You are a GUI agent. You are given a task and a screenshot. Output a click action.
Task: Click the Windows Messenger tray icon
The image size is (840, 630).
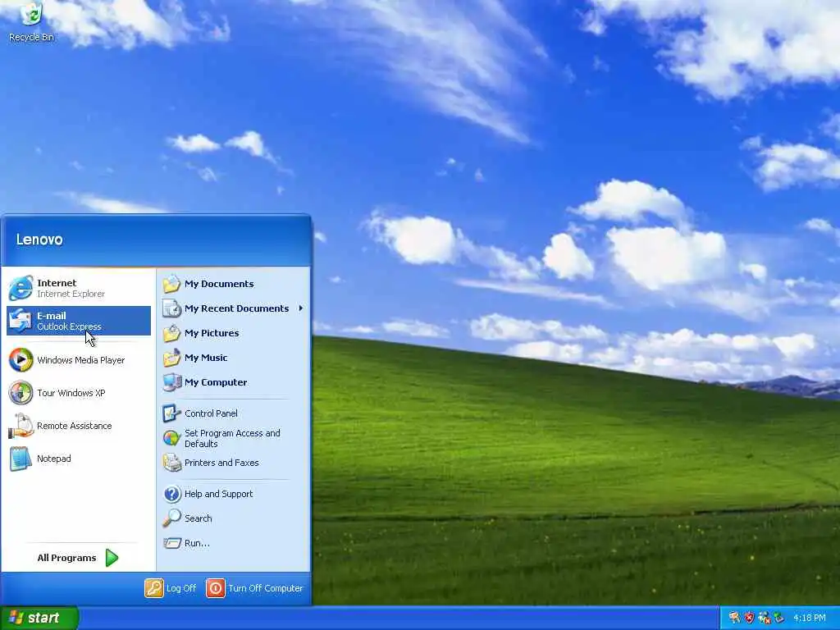point(764,618)
